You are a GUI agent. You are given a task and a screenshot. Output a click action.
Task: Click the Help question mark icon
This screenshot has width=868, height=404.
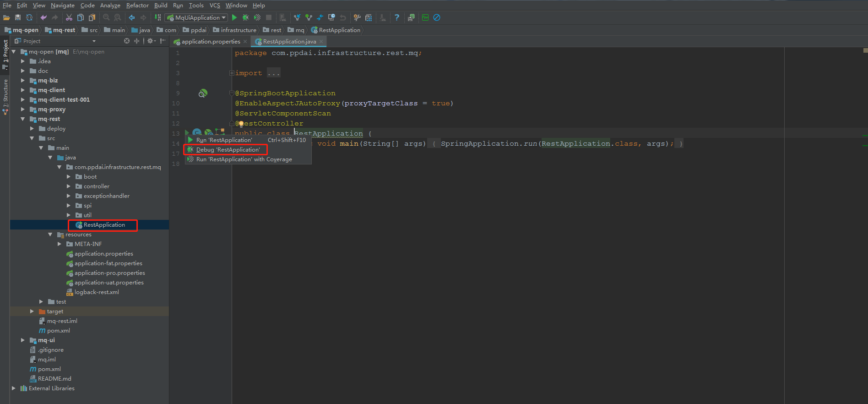[397, 17]
